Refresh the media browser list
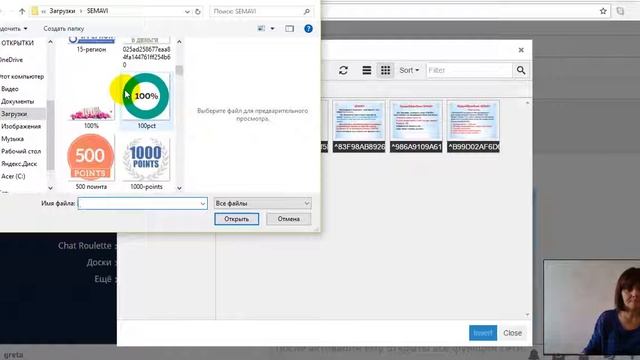Viewport: 640px width, 360px height. click(x=343, y=70)
